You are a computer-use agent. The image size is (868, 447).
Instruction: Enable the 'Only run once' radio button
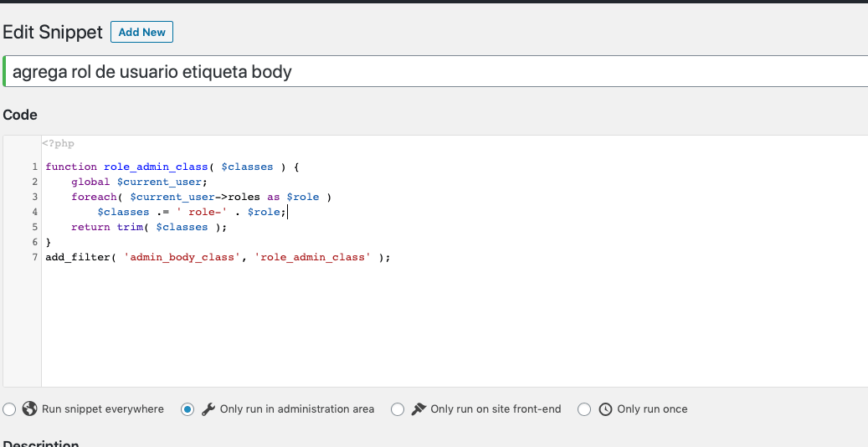click(584, 409)
